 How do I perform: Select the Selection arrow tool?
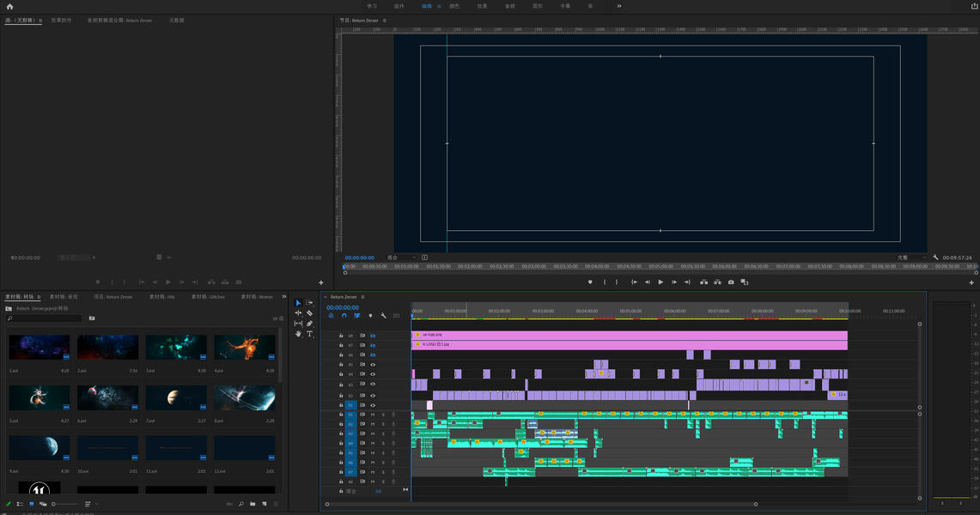(298, 303)
